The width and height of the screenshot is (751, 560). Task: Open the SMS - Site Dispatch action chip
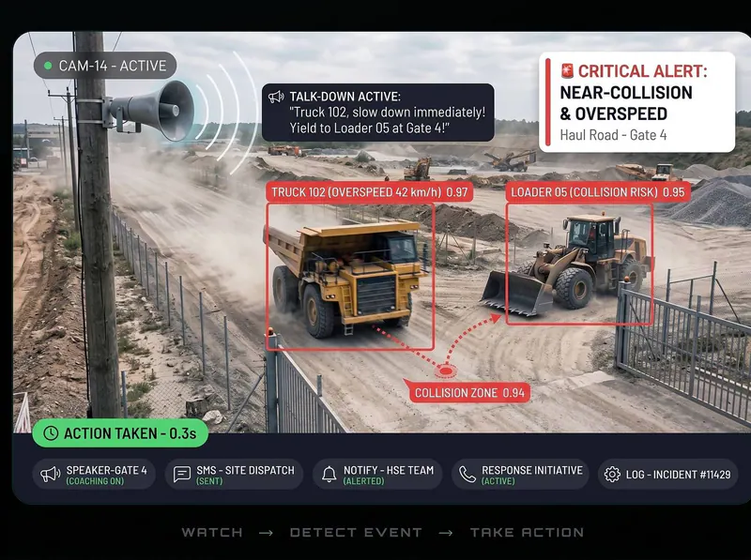click(x=234, y=475)
